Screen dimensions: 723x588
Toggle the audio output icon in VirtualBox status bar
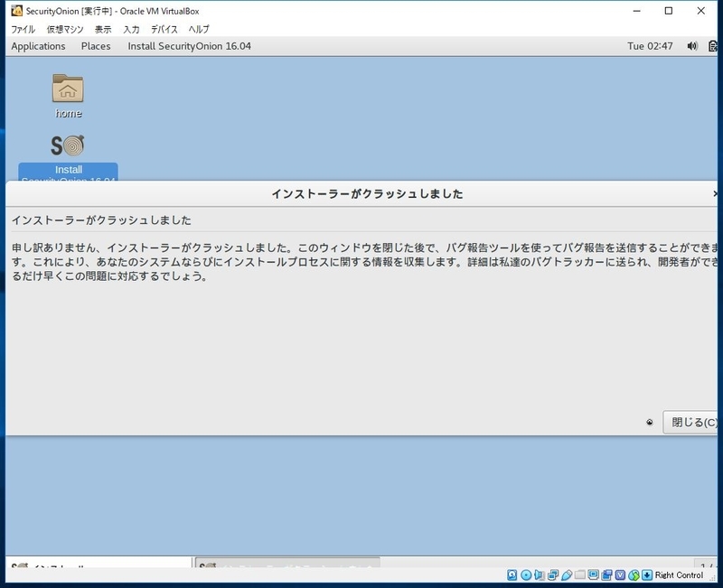540,579
